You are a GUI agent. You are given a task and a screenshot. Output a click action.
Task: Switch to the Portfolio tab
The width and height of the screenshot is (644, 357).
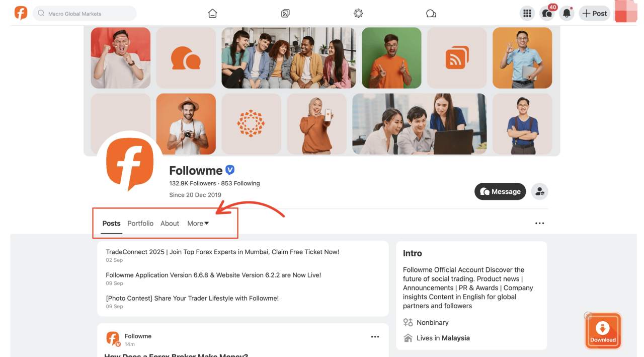pyautogui.click(x=140, y=223)
